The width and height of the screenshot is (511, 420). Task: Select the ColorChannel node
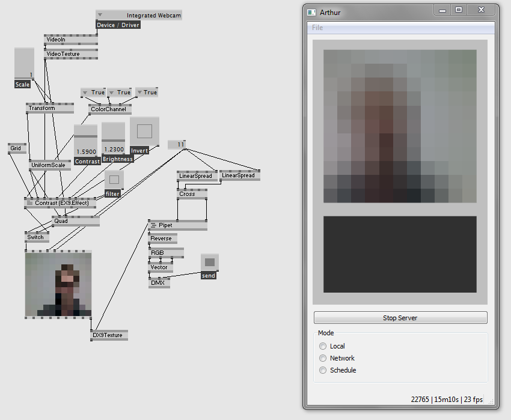point(108,109)
